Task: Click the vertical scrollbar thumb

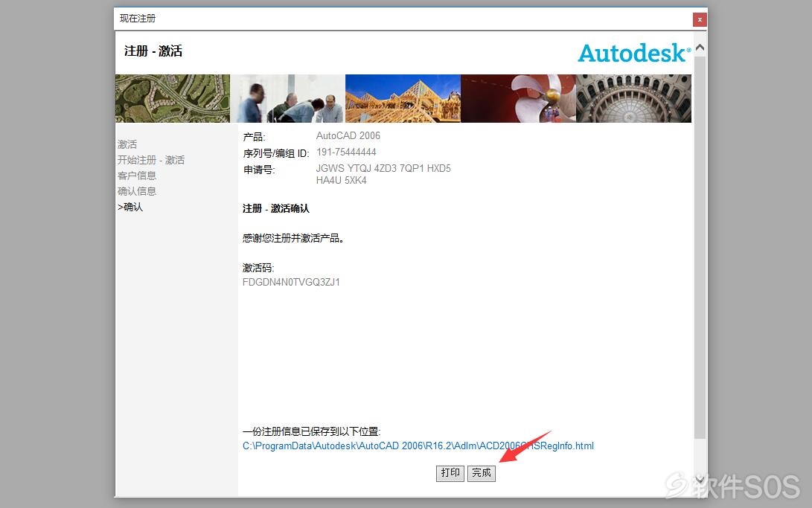Action: (700, 247)
